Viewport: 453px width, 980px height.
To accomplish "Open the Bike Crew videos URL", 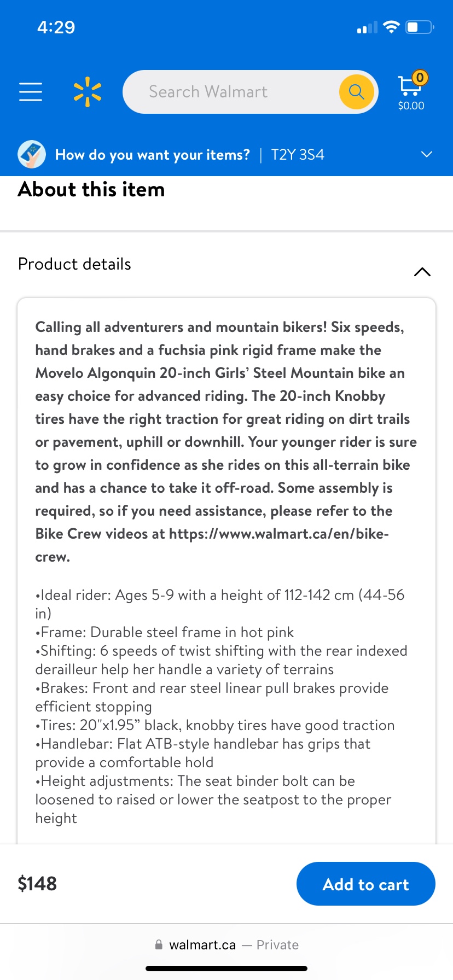I will [x=278, y=534].
